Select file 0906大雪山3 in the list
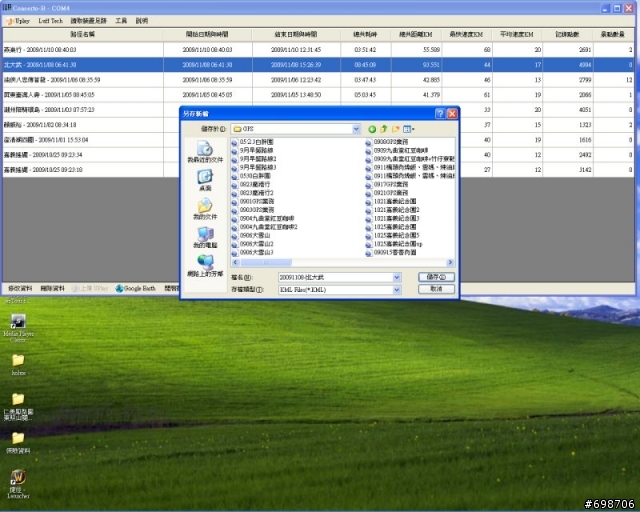 click(252, 253)
